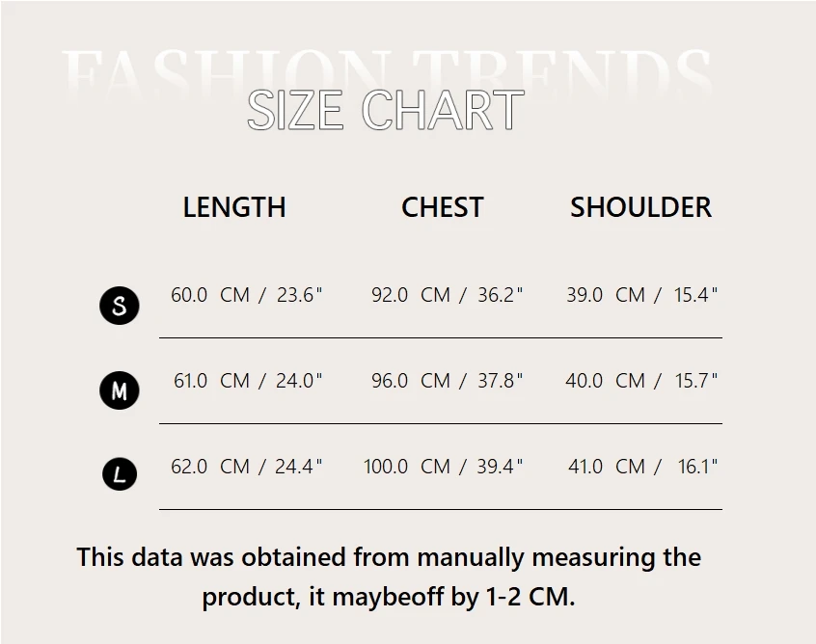Select the 62.0 CM / 24.4" length value
816x644 pixels.
(246, 467)
